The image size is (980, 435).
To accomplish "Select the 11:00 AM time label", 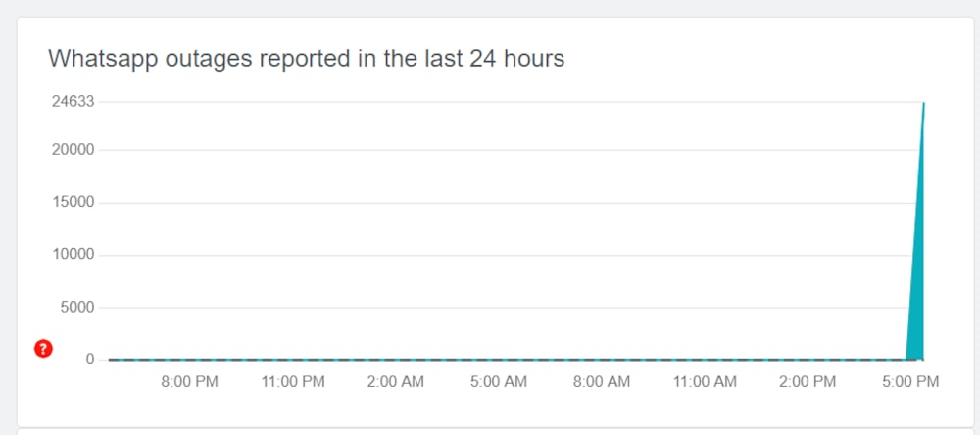I will click(704, 382).
